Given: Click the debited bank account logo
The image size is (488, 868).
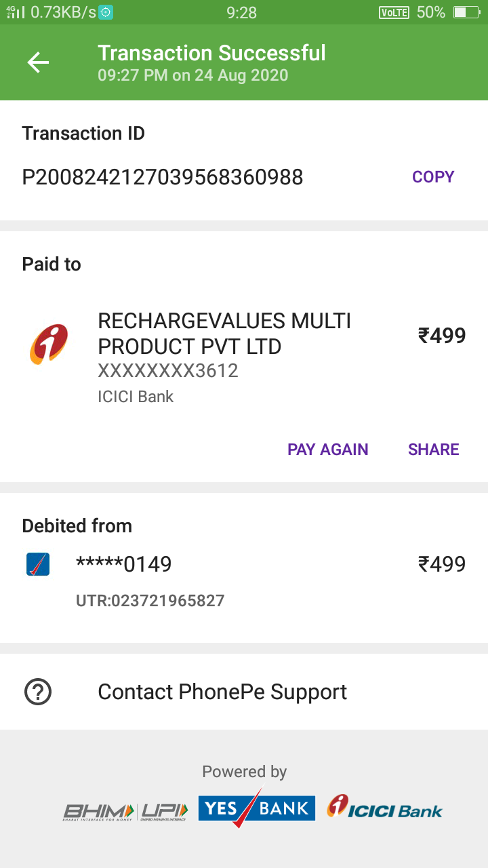Looking at the screenshot, I should click(x=38, y=564).
